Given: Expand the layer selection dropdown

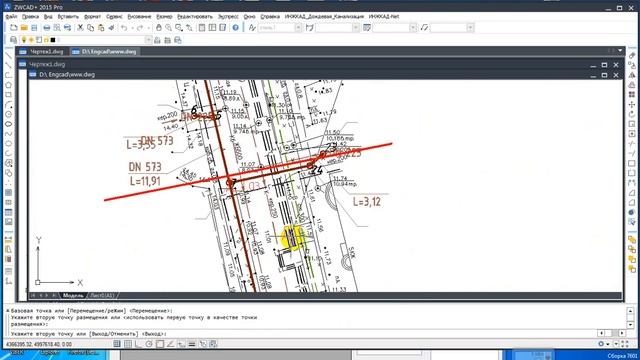Looking at the screenshot, I should point(148,40).
